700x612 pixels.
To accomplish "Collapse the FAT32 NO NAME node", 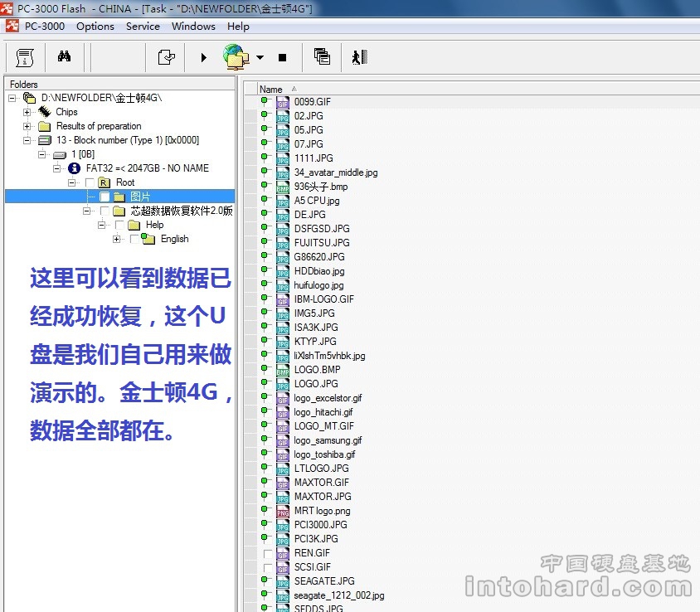I will tap(56, 168).
